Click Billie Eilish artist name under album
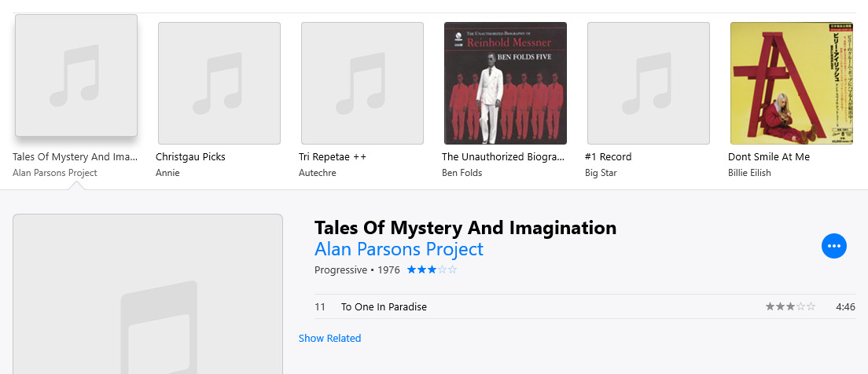This screenshot has height=374, width=868. click(749, 173)
